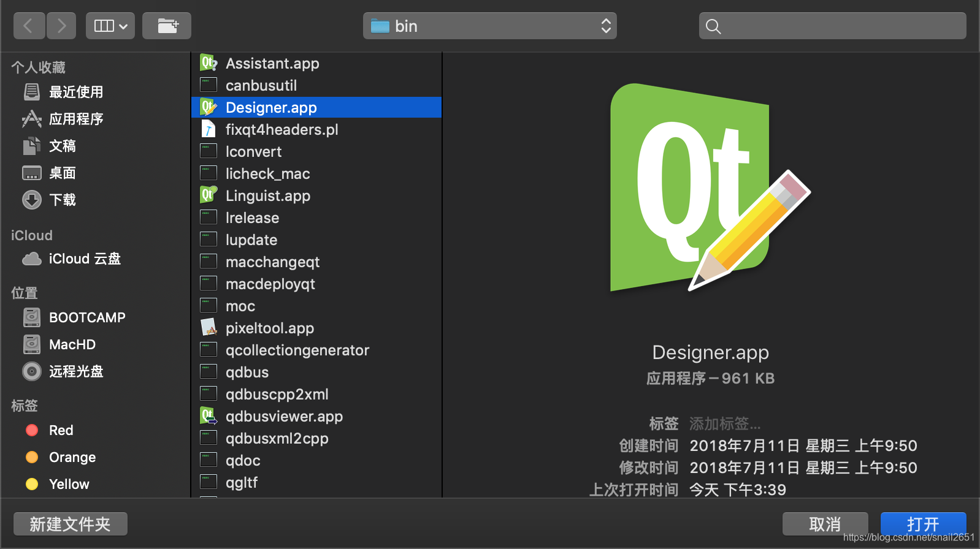980x549 pixels.
Task: Select the canbusutil file name
Action: [261, 85]
